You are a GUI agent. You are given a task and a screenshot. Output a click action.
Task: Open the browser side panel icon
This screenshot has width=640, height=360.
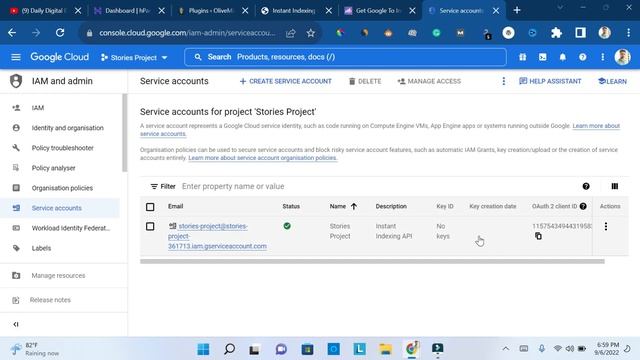coord(580,33)
